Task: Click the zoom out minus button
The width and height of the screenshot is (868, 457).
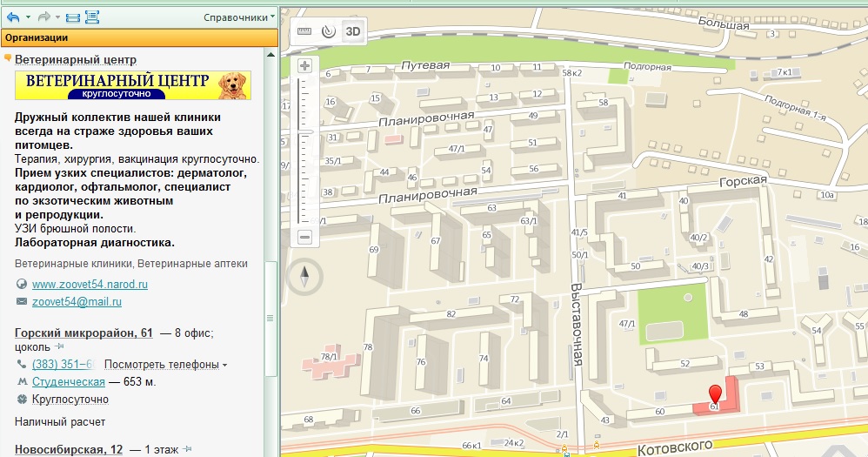Action: [304, 237]
